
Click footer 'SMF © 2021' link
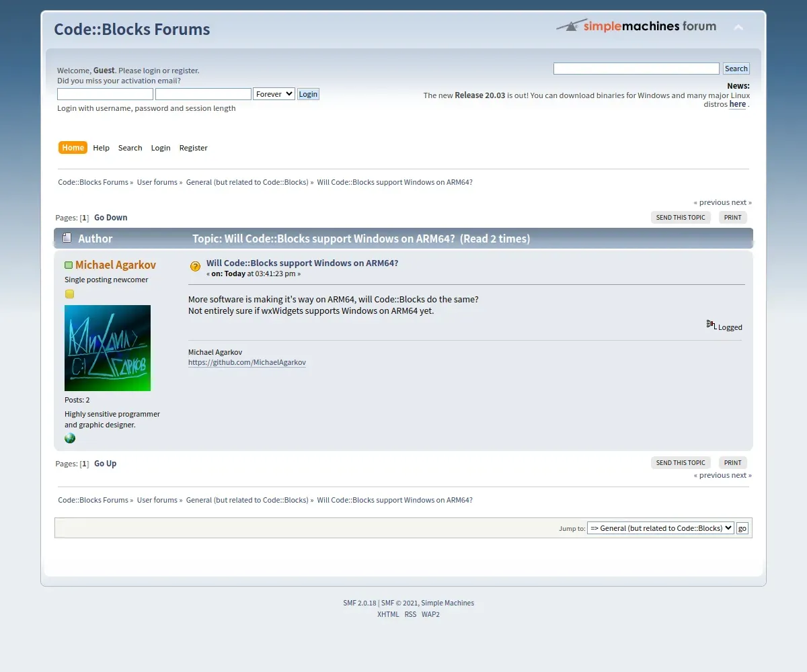(x=399, y=603)
